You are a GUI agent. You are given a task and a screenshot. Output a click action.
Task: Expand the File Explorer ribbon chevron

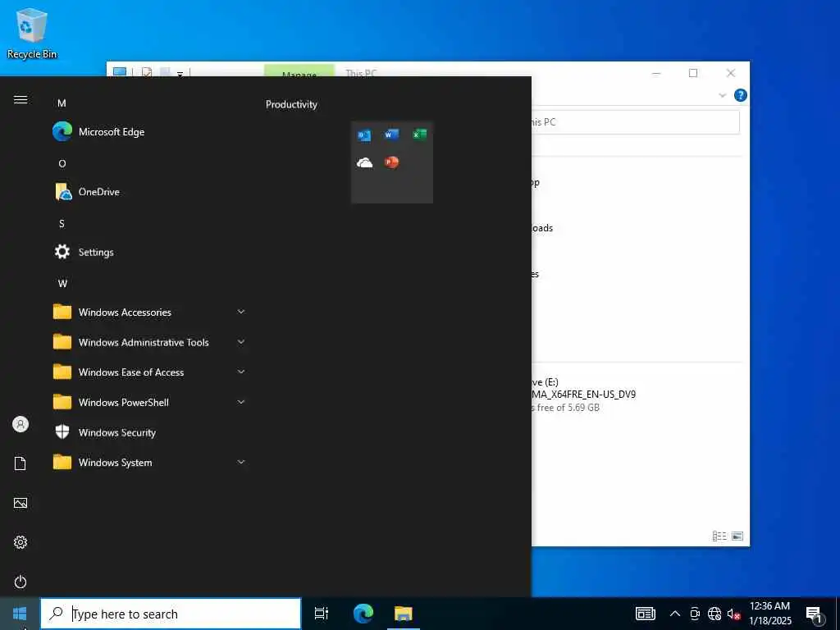(x=722, y=95)
